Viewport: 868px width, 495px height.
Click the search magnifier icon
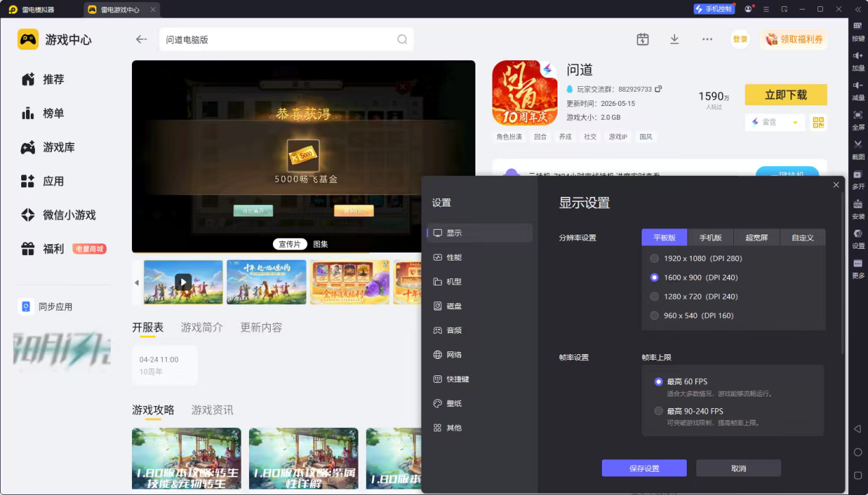pos(402,40)
